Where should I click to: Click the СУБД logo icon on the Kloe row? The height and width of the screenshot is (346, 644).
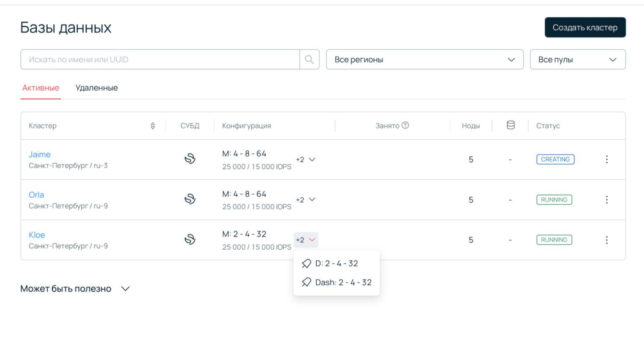190,240
